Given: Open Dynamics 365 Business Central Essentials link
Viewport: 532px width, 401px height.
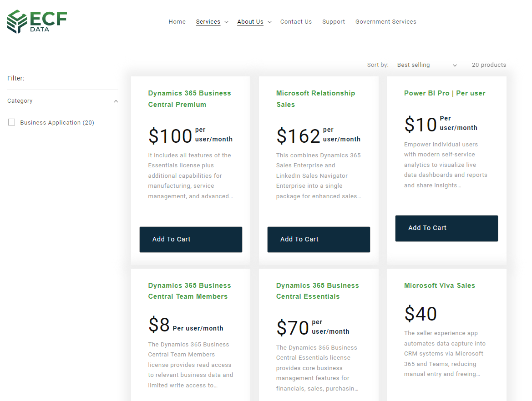Looking at the screenshot, I should coord(317,291).
